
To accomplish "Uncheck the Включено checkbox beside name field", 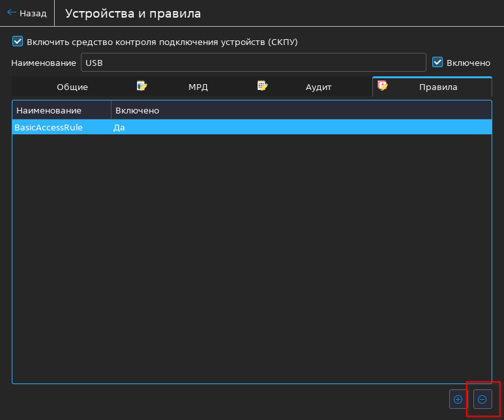I will (x=438, y=63).
